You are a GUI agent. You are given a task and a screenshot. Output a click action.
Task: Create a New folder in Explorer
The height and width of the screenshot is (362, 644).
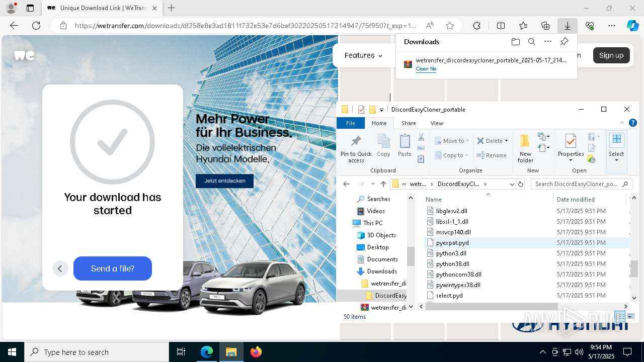pyautogui.click(x=525, y=148)
